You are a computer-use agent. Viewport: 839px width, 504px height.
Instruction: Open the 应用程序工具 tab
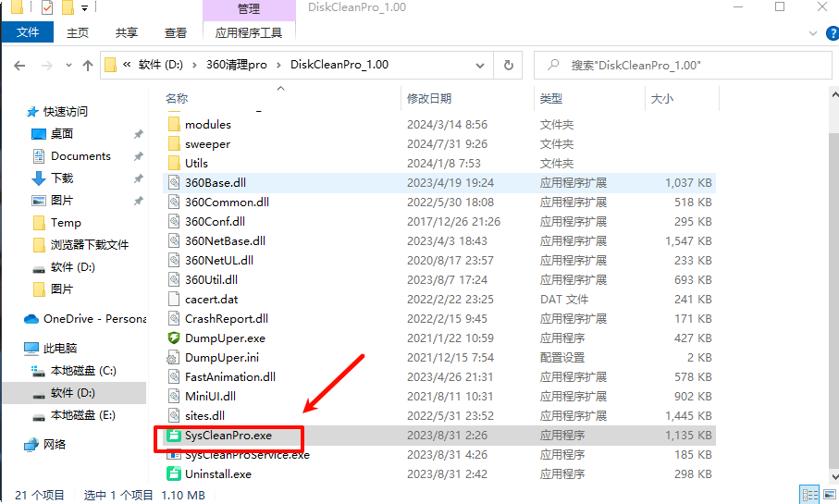pos(249,32)
